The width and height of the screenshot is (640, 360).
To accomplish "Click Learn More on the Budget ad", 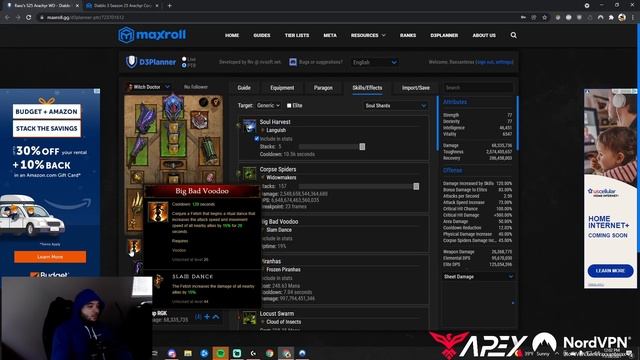I will point(50,257).
